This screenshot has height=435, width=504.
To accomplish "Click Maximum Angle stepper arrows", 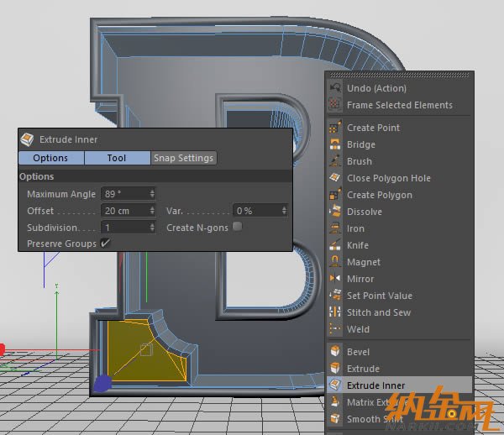I will tap(152, 194).
